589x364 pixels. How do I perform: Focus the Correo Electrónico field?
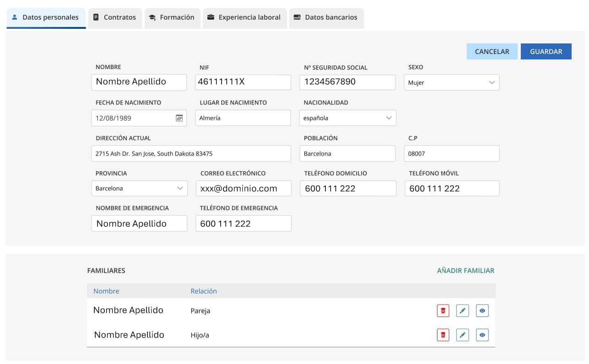[243, 188]
